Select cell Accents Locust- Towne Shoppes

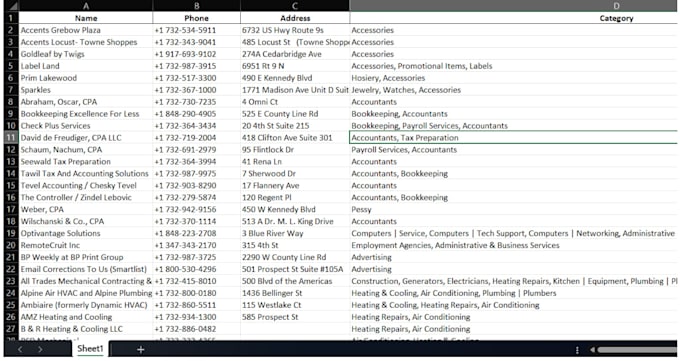click(86, 42)
